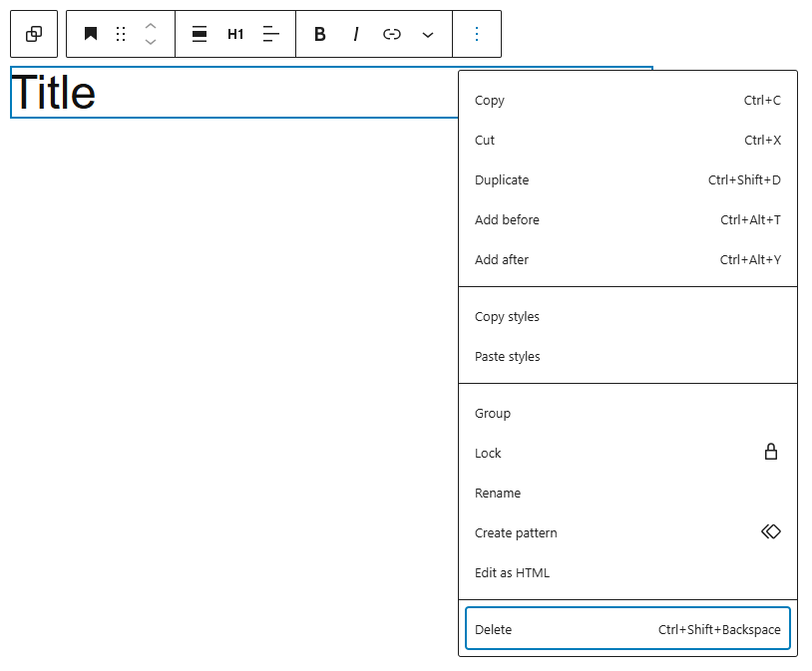Image resolution: width=812 pixels, height=671 pixels.
Task: Move block up with up chevron
Action: click(151, 26)
